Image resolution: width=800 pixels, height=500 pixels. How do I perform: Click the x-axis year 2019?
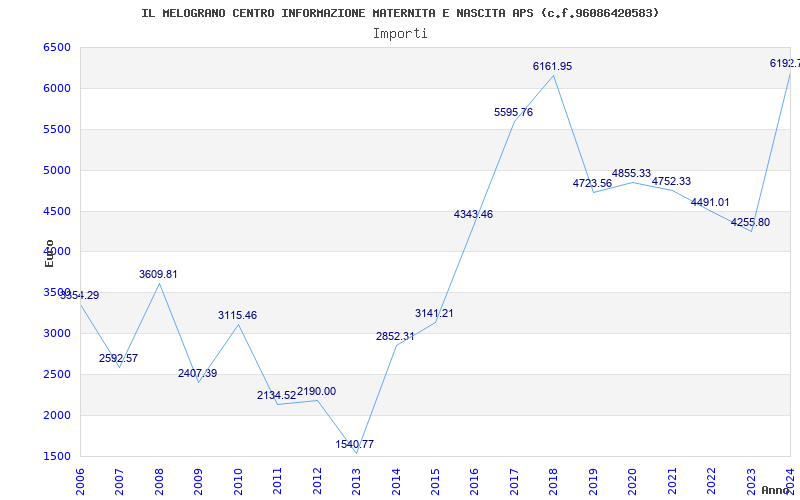[593, 481]
